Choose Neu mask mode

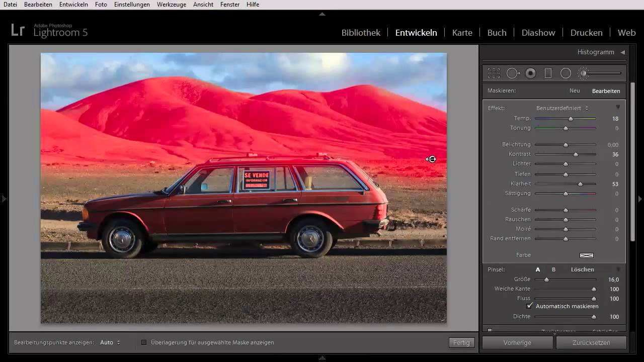[x=575, y=91]
